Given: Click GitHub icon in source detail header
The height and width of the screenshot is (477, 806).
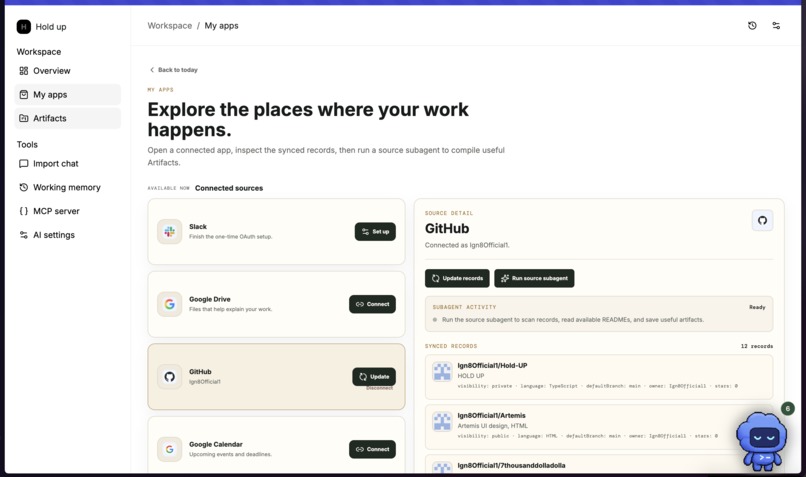Looking at the screenshot, I should tap(762, 221).
